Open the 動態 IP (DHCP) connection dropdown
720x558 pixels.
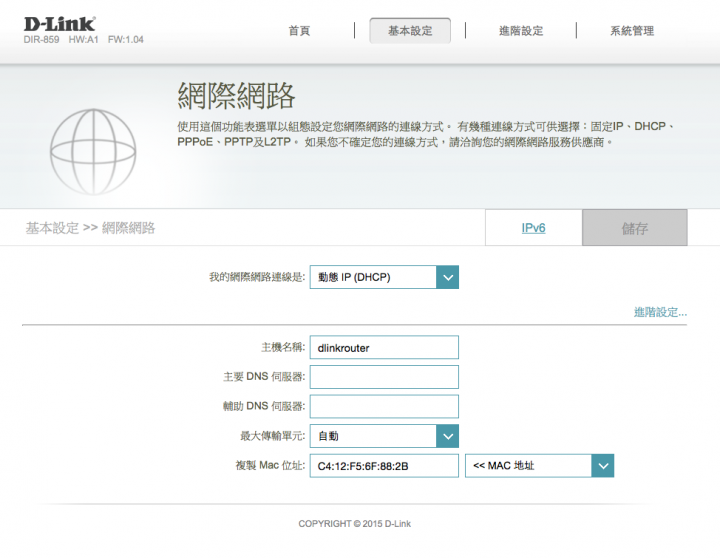coord(384,277)
